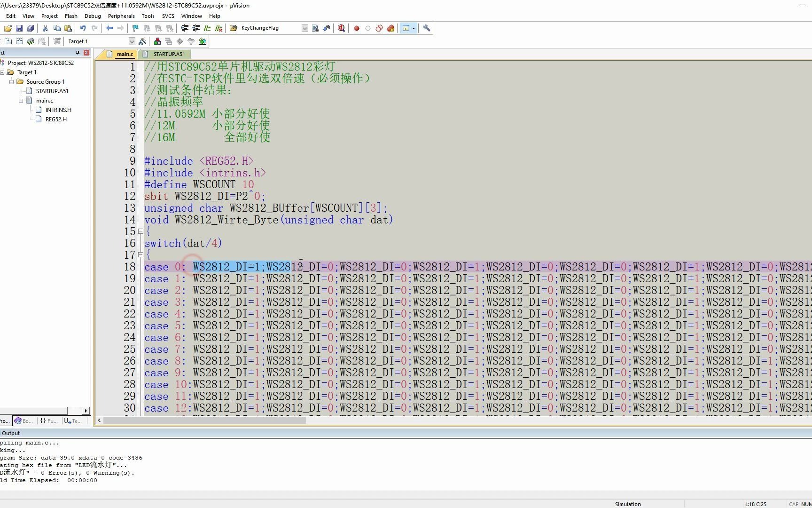Insert a breakpoint with the red dot
The height and width of the screenshot is (508, 812).
[357, 28]
